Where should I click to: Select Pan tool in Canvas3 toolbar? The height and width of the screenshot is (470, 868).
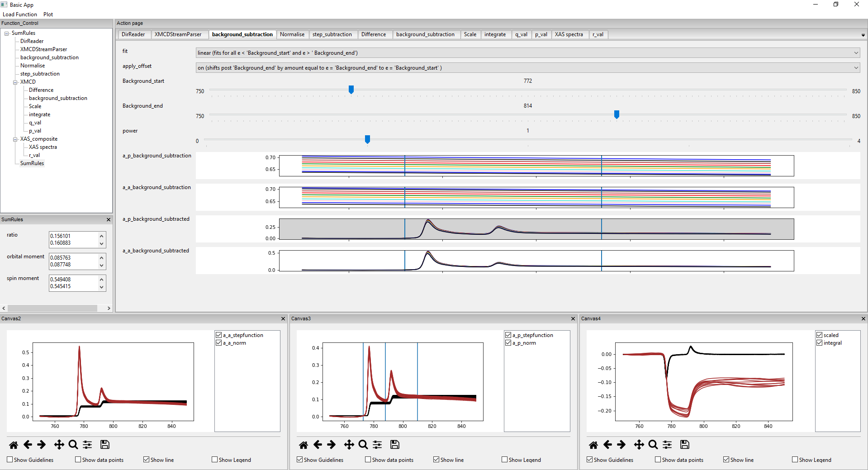click(x=349, y=445)
